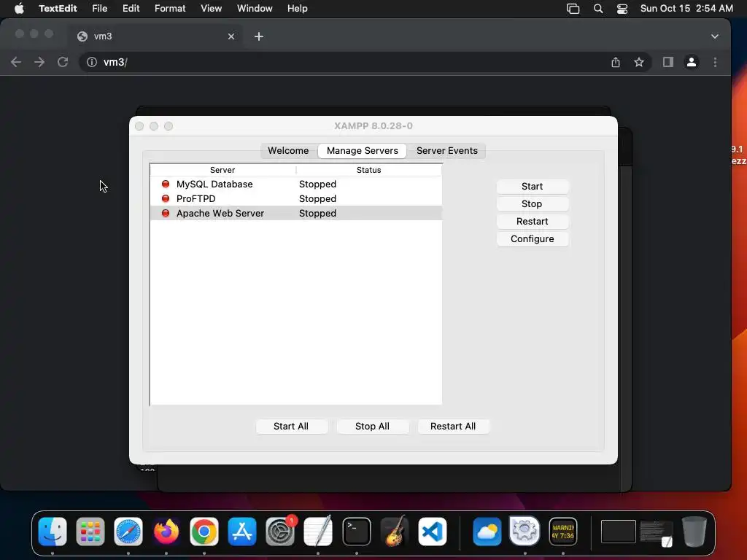Launch GarageBand from the Dock
Image resolution: width=747 pixels, height=560 pixels.
(395, 531)
